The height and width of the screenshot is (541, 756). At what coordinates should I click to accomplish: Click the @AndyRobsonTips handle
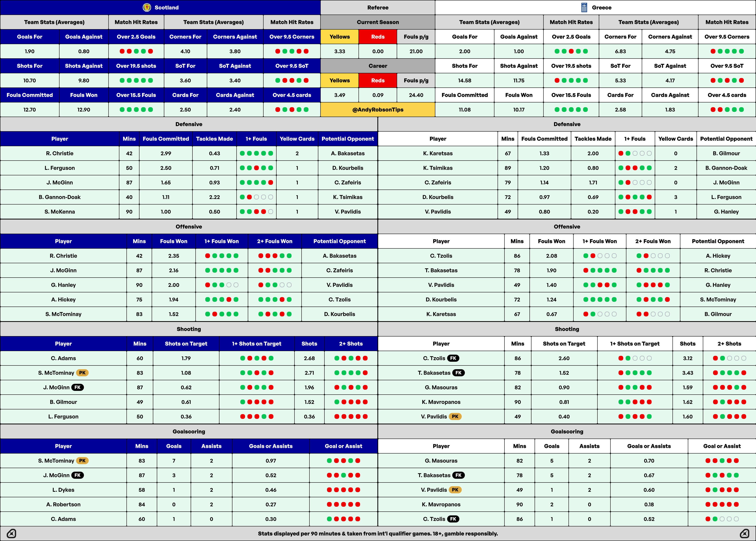coord(378,110)
